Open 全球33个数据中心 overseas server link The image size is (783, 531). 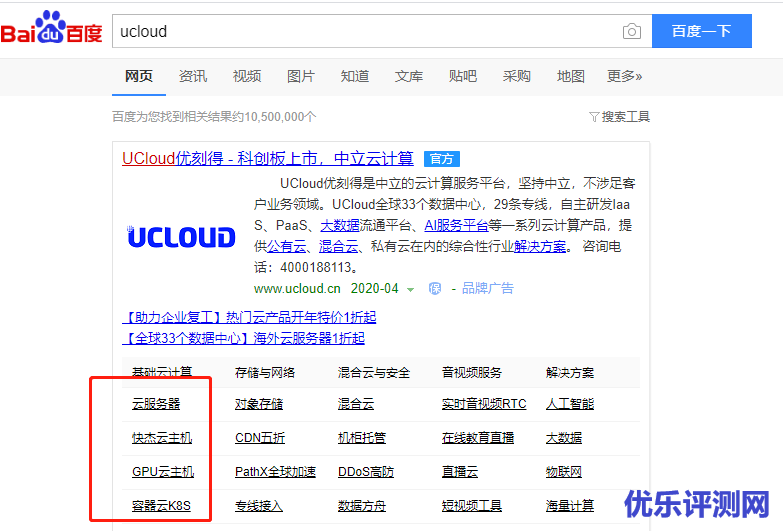[x=244, y=338]
